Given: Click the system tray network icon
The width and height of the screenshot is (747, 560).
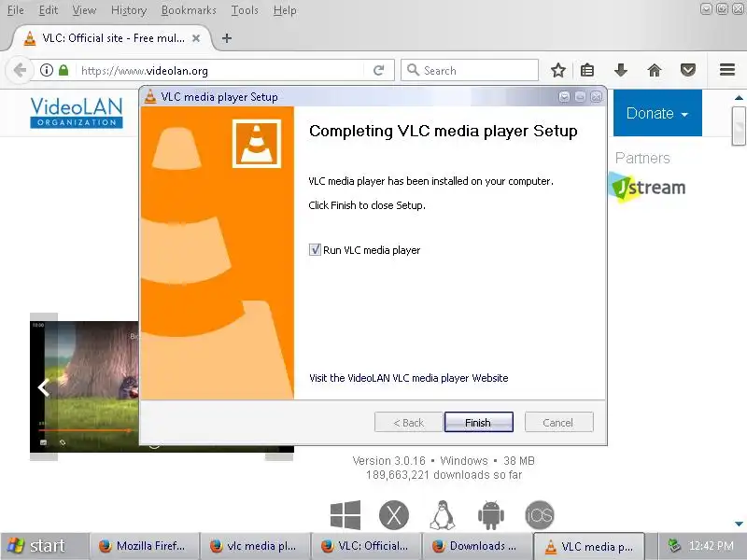Looking at the screenshot, I should click(674, 546).
